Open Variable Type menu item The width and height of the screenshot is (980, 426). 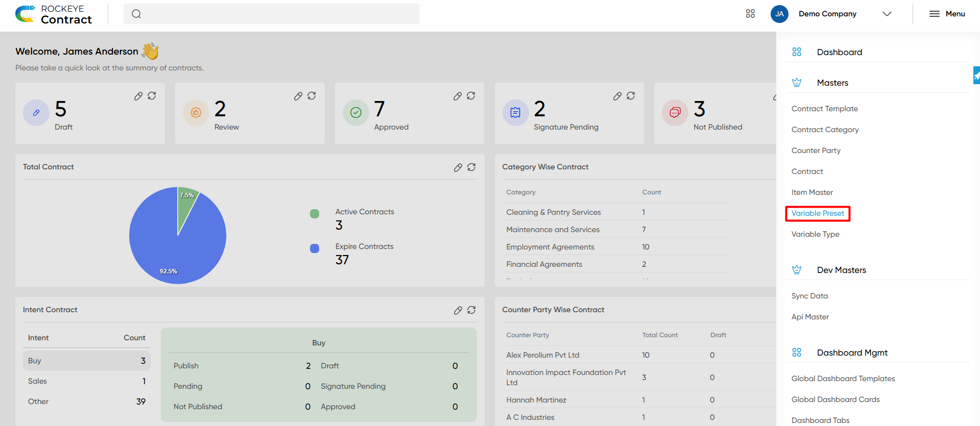point(816,234)
